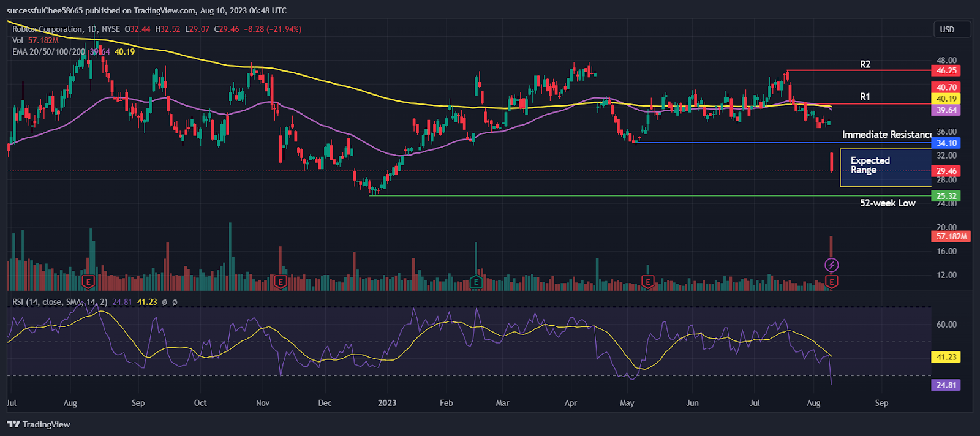Image resolution: width=980 pixels, height=436 pixels.
Task: Click the green 25.32 price tag
Action: click(946, 197)
